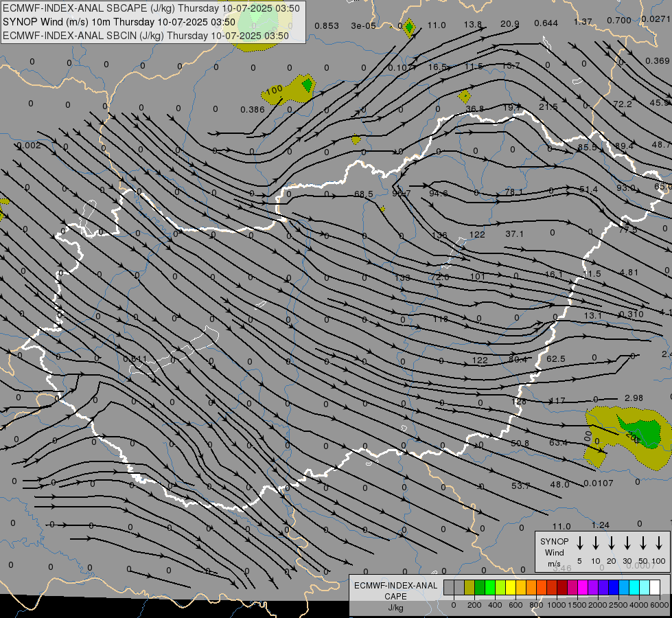Select the dark green CAPE legend swatch
Viewport: 672px width, 618px height.
[480, 587]
